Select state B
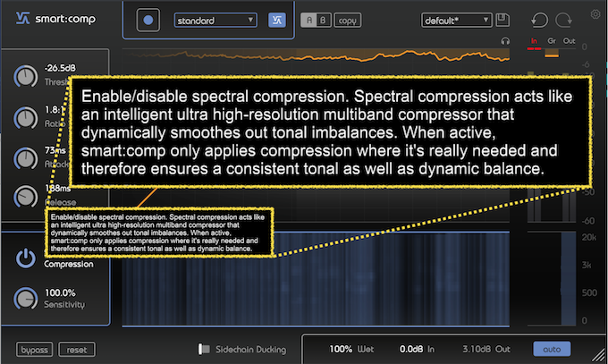Image resolution: width=608 pixels, height=364 pixels. [x=324, y=21]
